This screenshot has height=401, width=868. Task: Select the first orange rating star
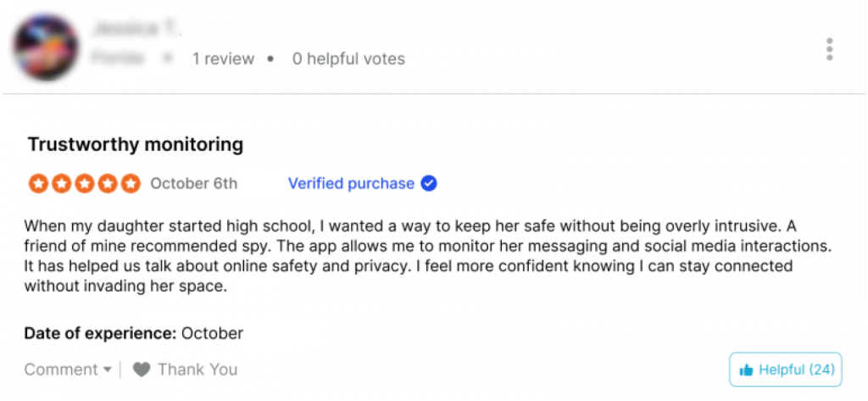pos(38,183)
